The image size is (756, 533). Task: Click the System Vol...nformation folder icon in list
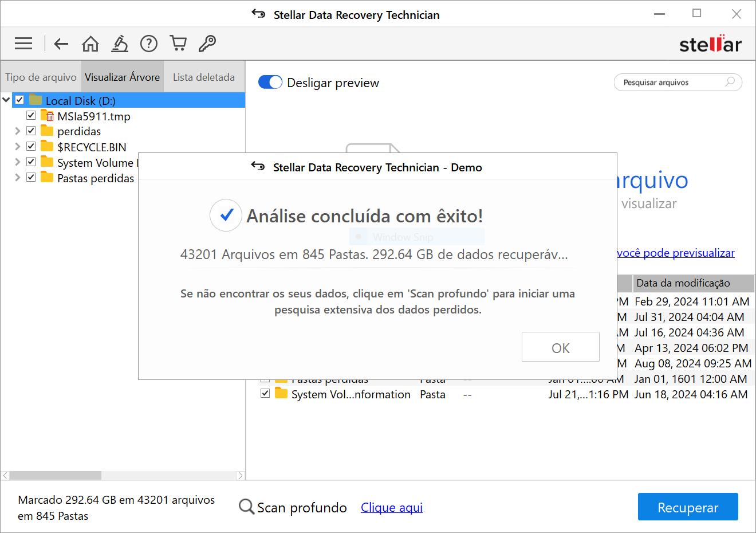(281, 394)
